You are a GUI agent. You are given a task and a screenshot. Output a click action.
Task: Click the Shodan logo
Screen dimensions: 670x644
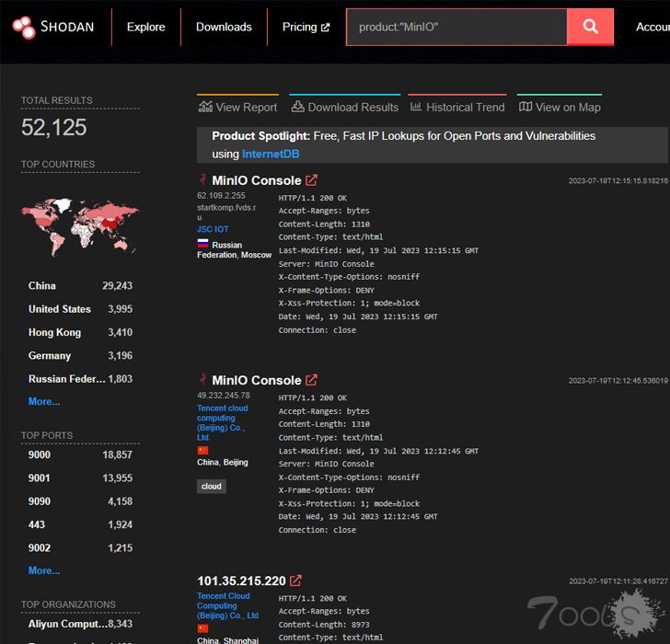53,27
